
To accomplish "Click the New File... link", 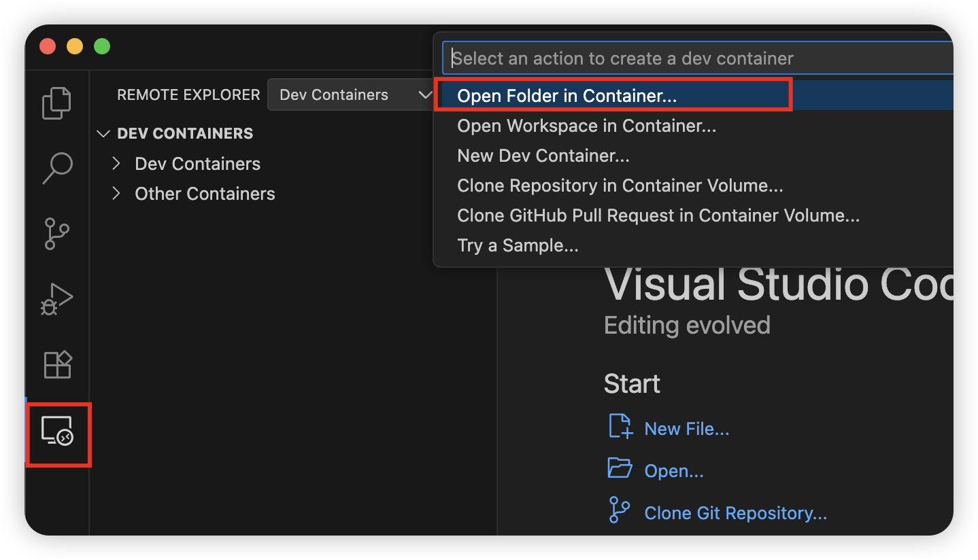I will 686,429.
